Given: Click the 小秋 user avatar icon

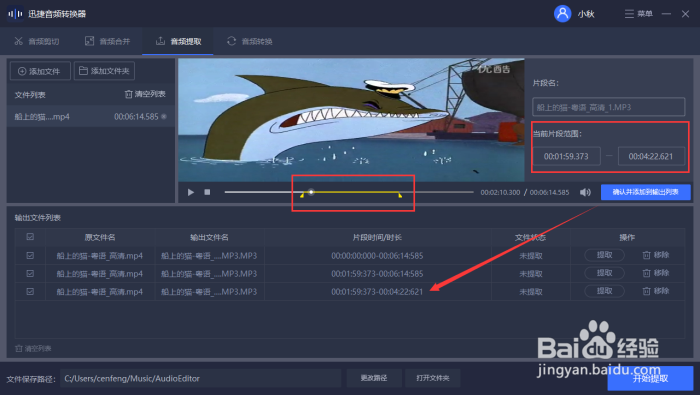Looking at the screenshot, I should click(562, 14).
